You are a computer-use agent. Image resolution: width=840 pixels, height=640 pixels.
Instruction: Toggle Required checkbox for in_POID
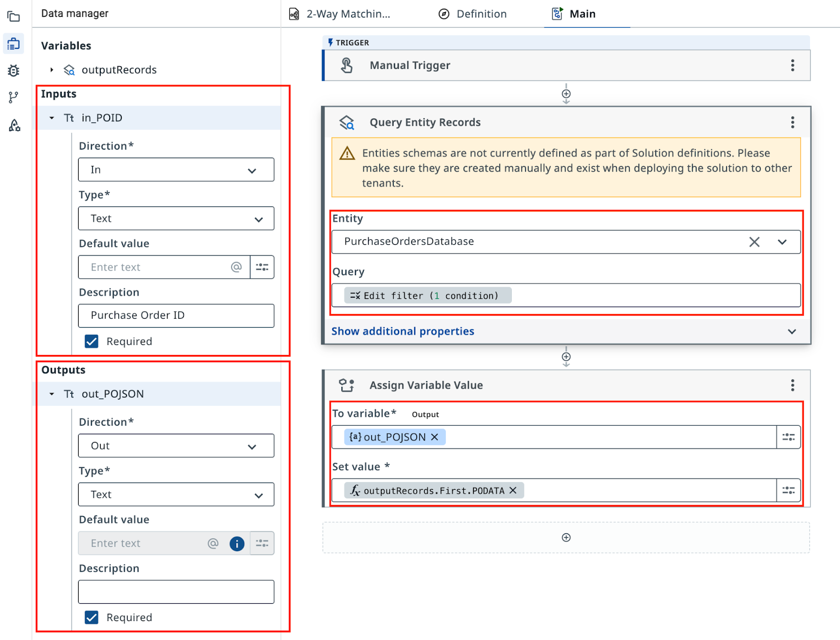point(91,341)
